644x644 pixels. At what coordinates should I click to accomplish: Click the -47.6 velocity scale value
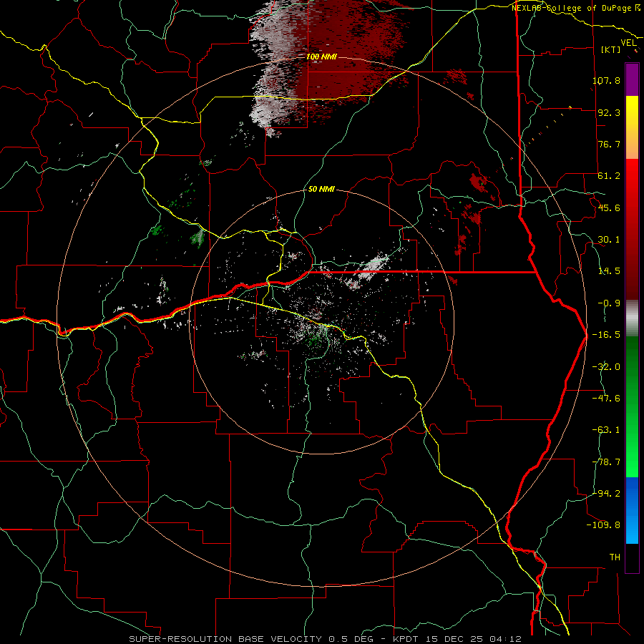point(606,399)
